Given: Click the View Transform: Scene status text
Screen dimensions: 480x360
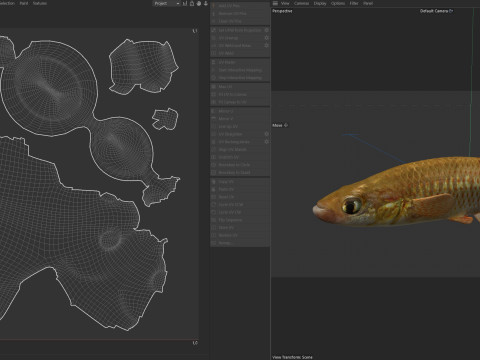Looking at the screenshot, I should (292, 357).
